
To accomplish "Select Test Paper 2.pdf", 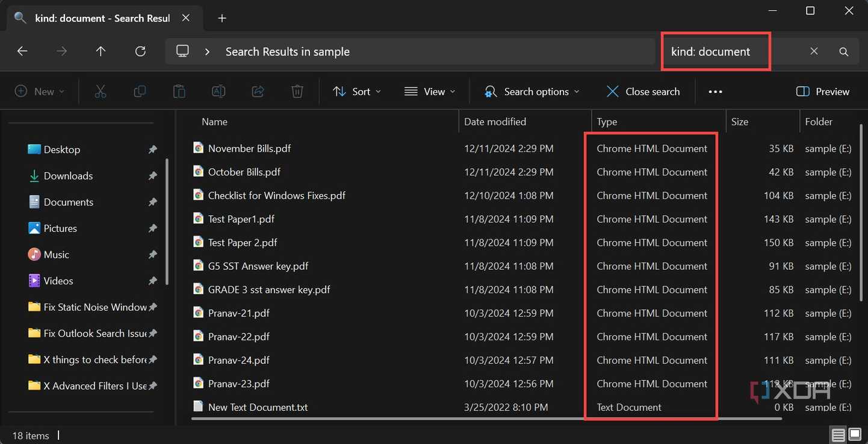I will click(243, 242).
